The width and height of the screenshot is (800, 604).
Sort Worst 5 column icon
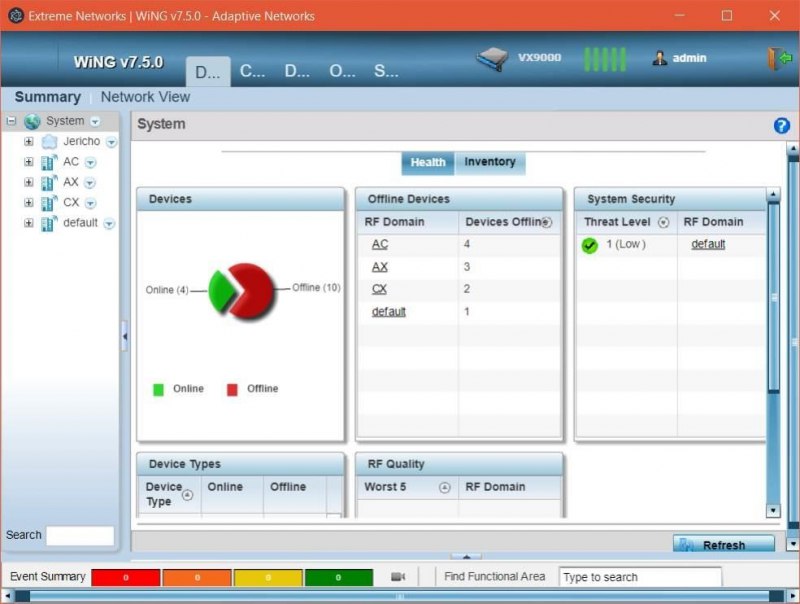coord(445,488)
